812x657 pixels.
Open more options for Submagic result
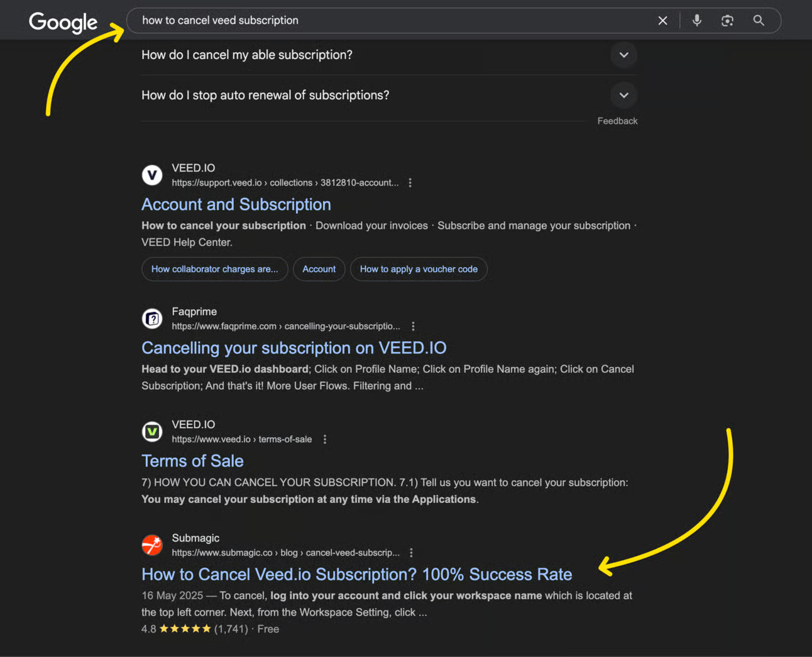coord(411,553)
